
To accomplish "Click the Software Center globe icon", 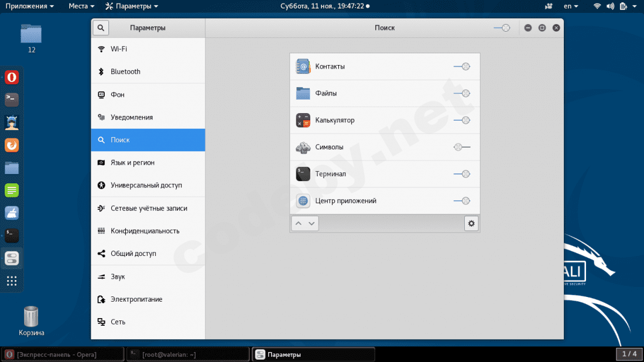I will 303,201.
